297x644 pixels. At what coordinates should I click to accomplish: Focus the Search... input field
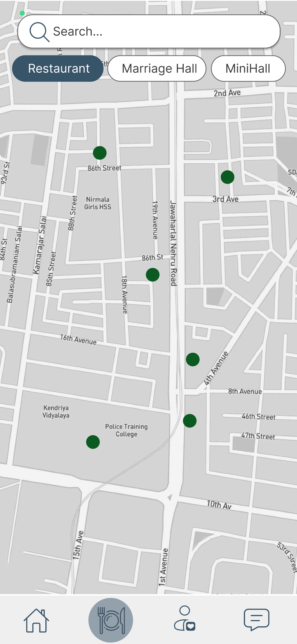[x=149, y=31]
